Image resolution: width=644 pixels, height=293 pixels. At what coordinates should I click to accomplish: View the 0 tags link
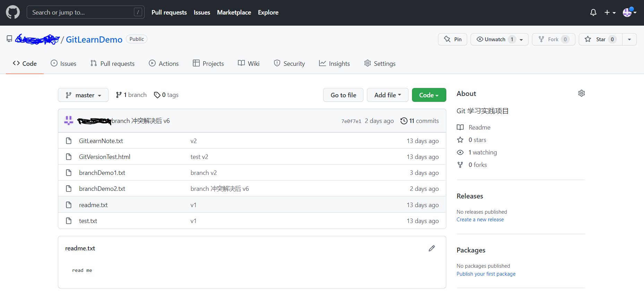(x=166, y=95)
